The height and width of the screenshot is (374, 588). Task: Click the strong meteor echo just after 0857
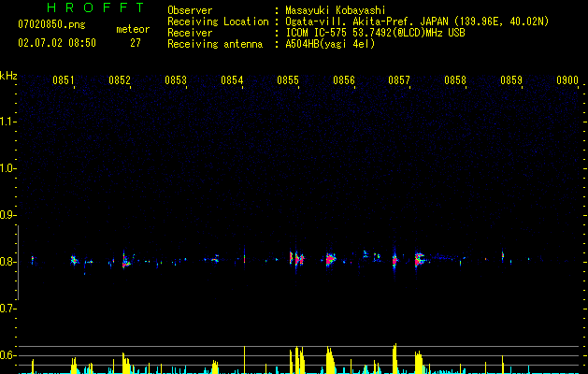[419, 259]
